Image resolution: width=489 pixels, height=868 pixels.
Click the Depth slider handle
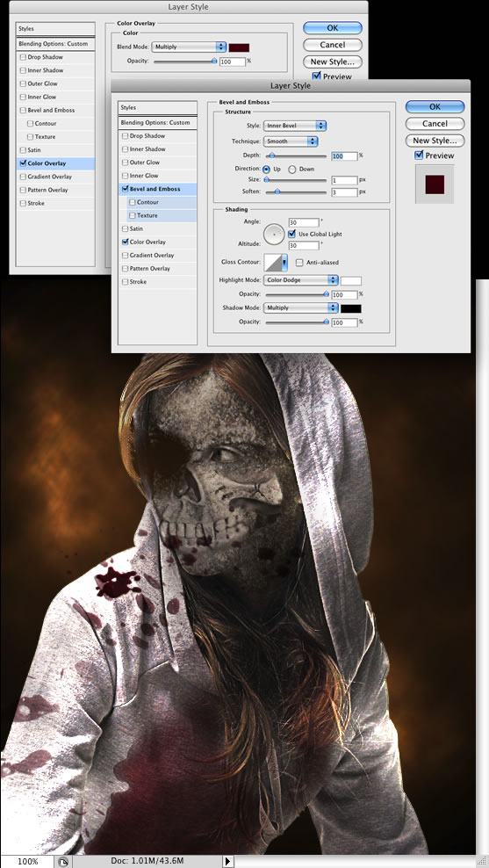click(x=273, y=156)
